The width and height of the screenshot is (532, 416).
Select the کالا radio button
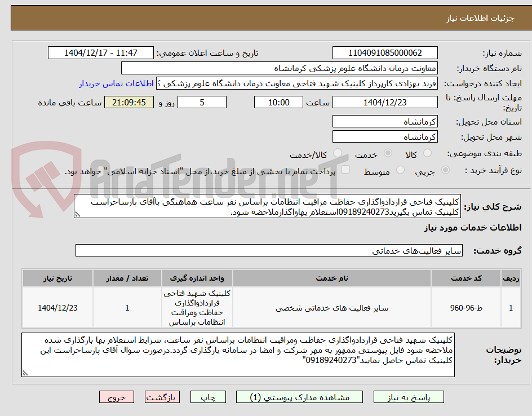coord(428,153)
